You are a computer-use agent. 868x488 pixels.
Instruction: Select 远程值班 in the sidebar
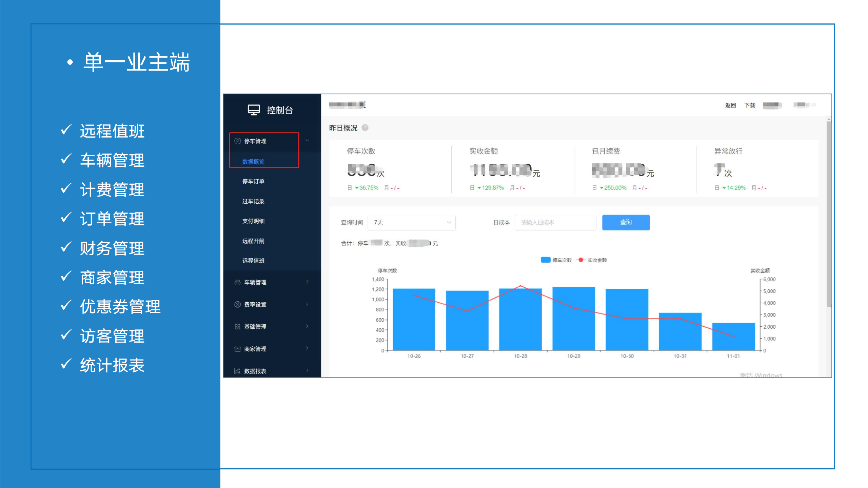coord(253,261)
